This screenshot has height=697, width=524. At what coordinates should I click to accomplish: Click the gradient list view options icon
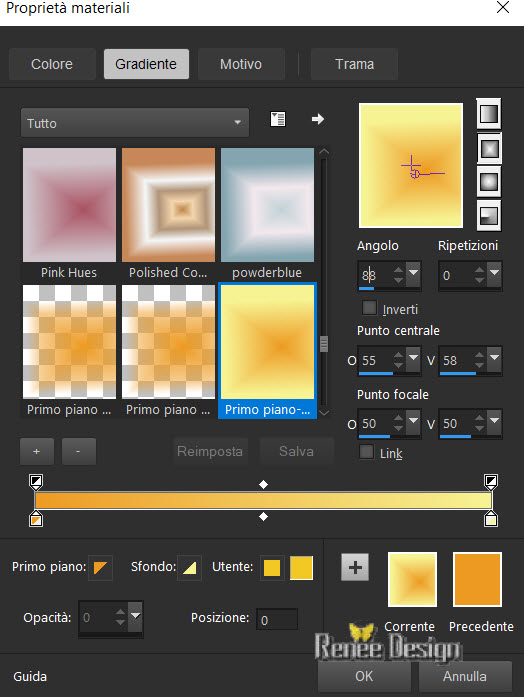coord(278,119)
